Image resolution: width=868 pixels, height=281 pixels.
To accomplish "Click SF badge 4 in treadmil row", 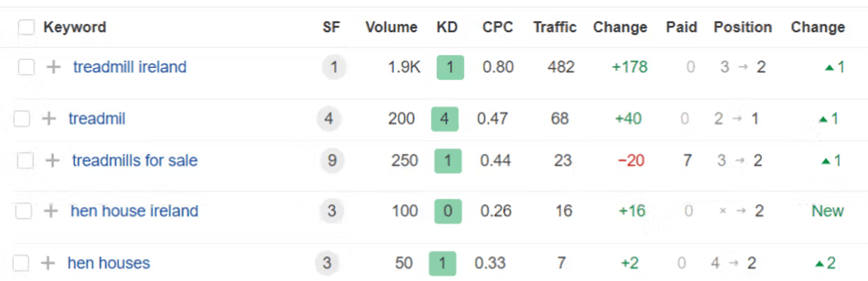I will [x=329, y=119].
